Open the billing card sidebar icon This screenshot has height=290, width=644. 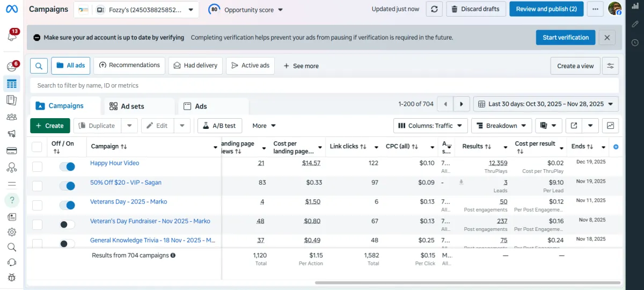tap(11, 150)
